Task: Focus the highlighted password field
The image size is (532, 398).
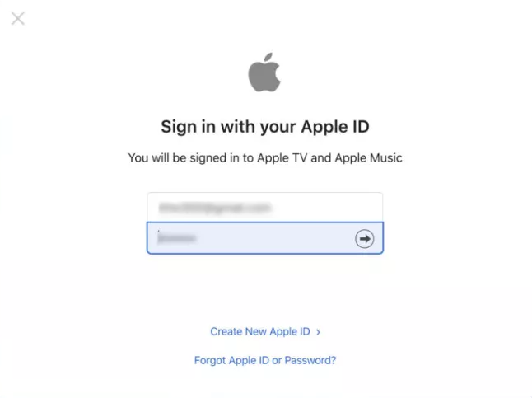Action: click(x=265, y=237)
